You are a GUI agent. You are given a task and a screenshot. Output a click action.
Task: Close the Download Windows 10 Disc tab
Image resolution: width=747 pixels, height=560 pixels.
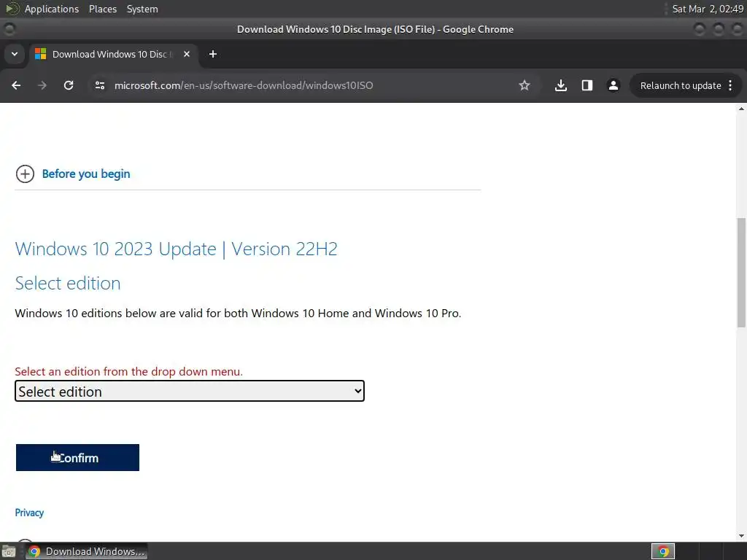pos(187,54)
